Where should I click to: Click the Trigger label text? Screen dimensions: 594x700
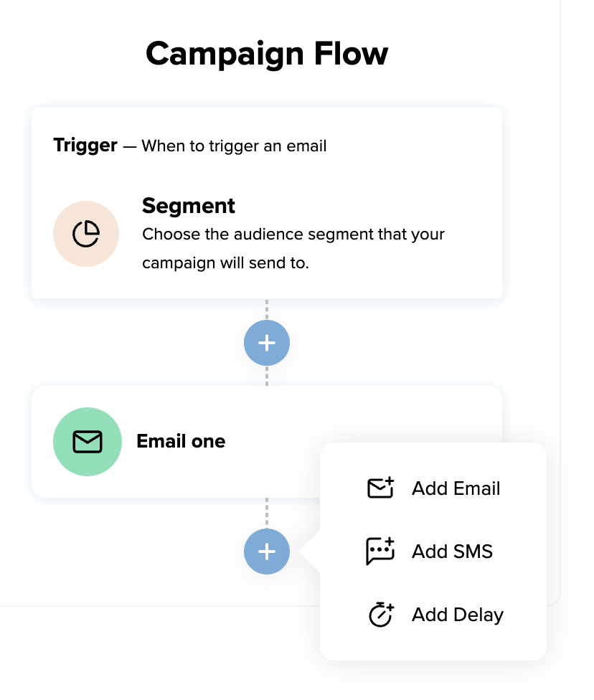tap(85, 146)
